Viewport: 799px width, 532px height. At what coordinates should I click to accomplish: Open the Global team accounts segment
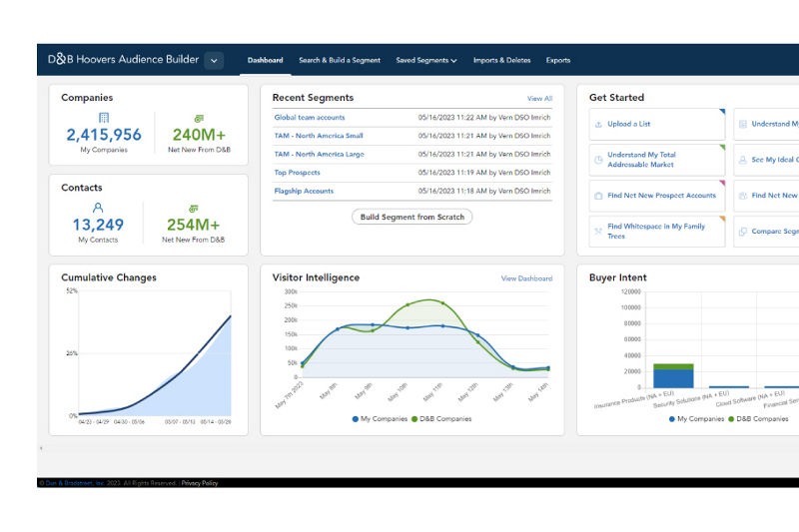coord(309,118)
